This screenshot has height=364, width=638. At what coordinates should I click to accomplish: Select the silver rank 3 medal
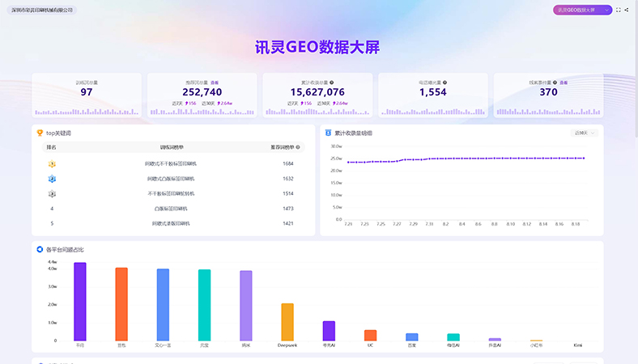click(x=52, y=193)
